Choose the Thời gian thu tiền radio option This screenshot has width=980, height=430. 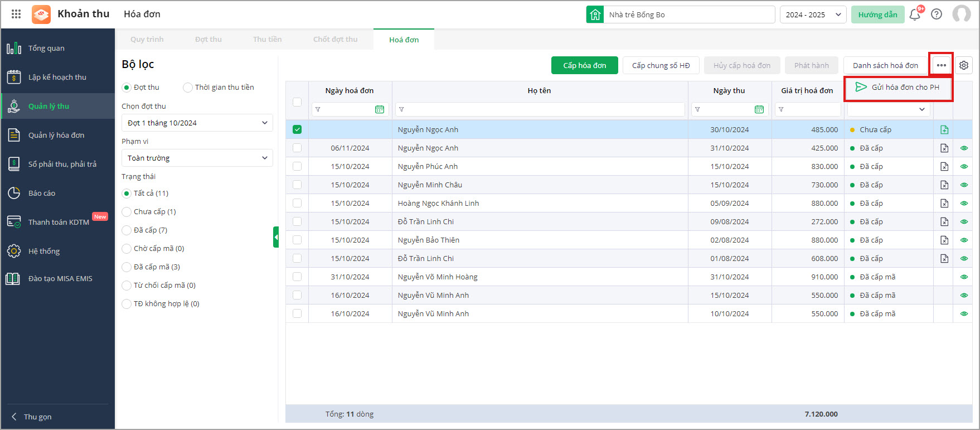pos(188,88)
